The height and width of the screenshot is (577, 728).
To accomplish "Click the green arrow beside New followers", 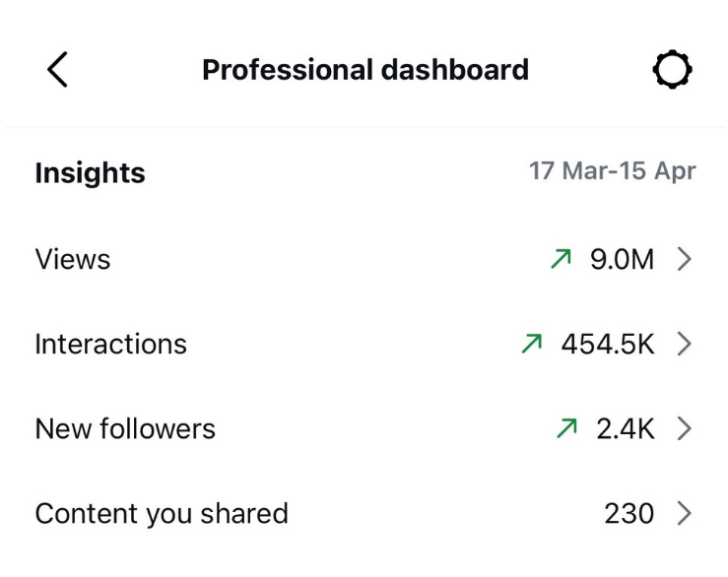I will [x=566, y=428].
